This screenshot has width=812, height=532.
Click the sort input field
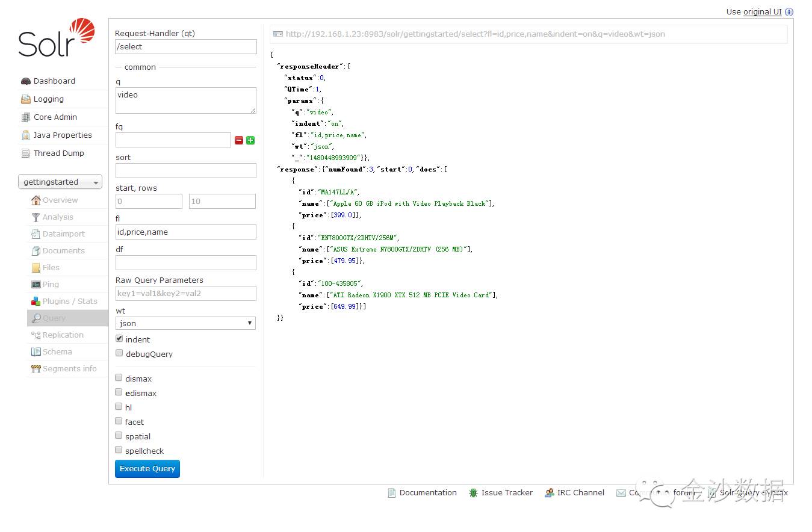coord(186,171)
